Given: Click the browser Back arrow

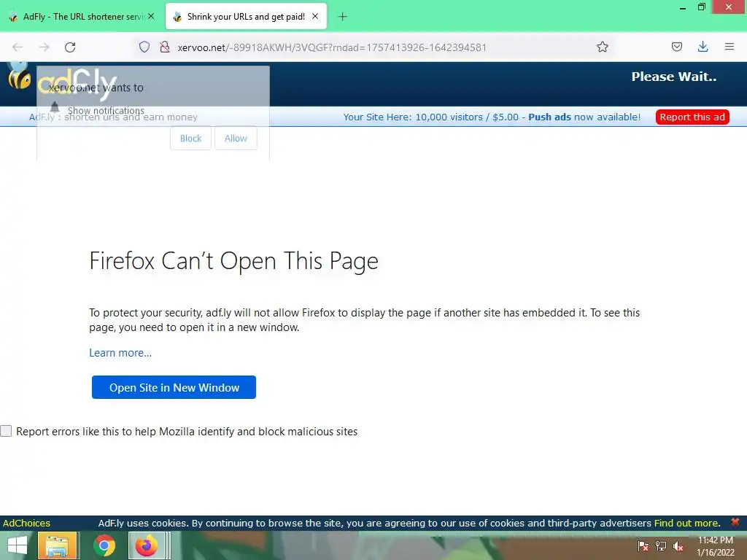Looking at the screenshot, I should [x=18, y=47].
